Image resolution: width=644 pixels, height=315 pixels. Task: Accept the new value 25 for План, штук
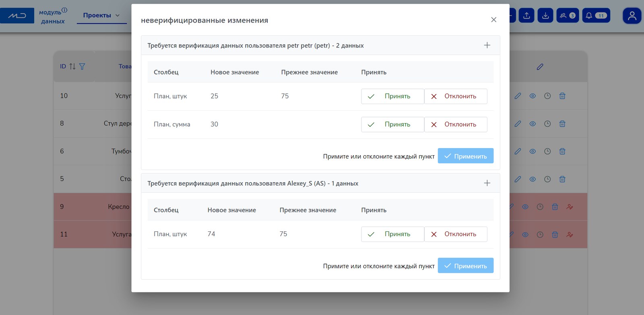click(x=392, y=96)
